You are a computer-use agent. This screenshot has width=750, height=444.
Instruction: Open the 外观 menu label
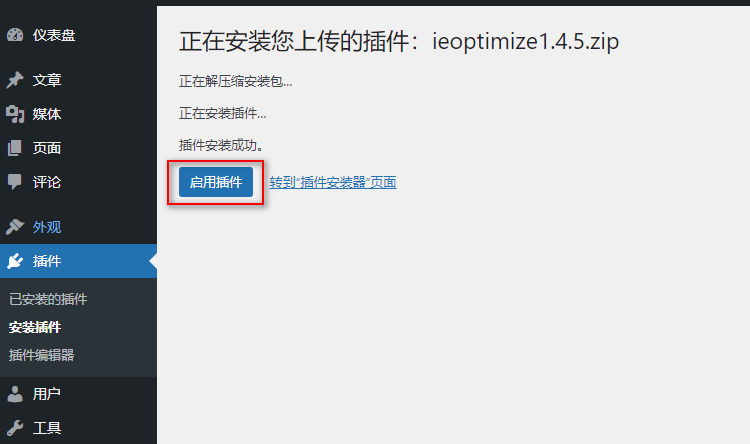coord(47,227)
